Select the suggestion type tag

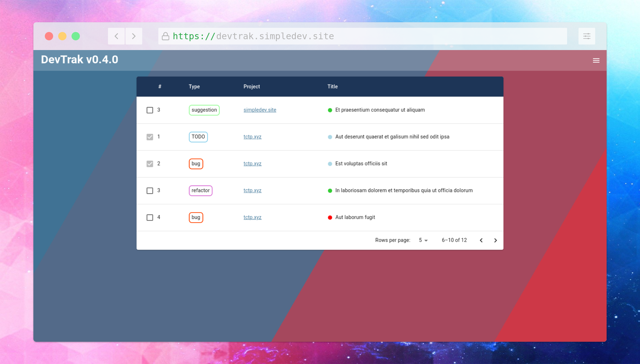tap(204, 110)
